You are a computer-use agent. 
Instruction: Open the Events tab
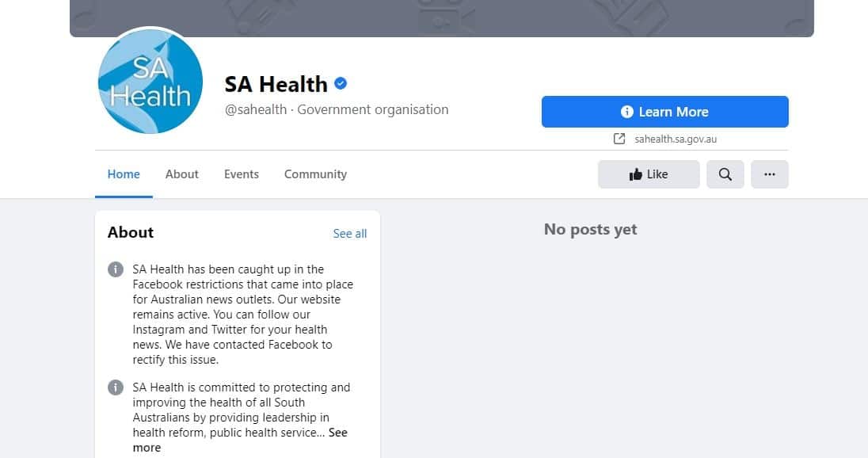(241, 174)
